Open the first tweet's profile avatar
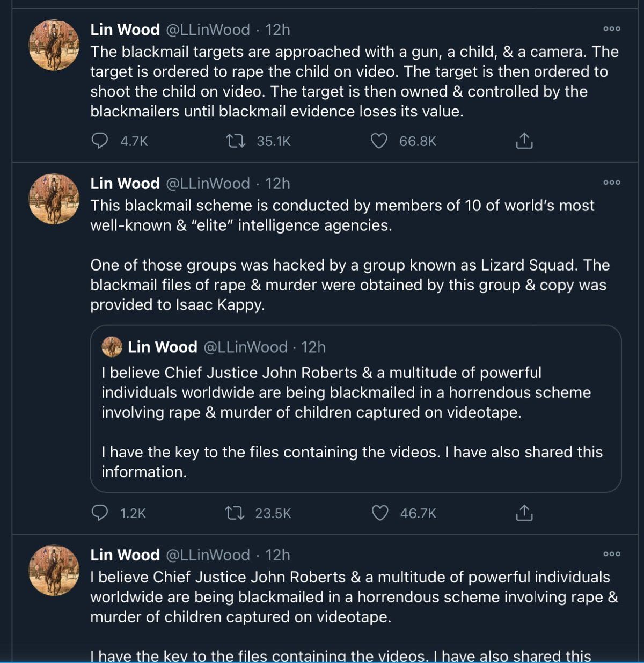This screenshot has width=644, height=663. (54, 45)
